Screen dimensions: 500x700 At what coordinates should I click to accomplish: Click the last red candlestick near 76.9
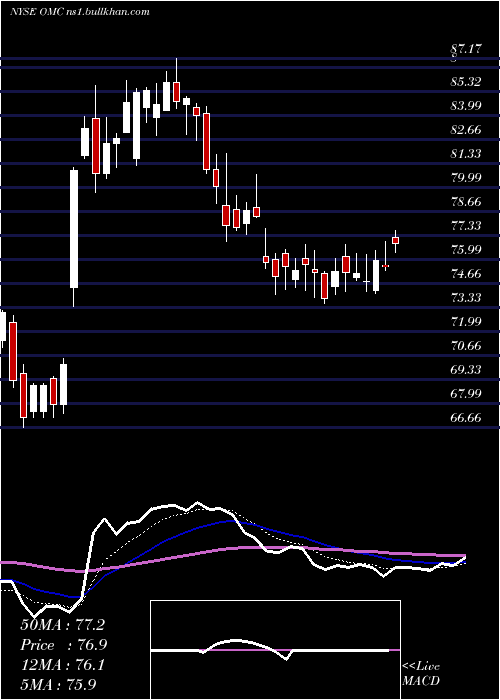[396, 241]
